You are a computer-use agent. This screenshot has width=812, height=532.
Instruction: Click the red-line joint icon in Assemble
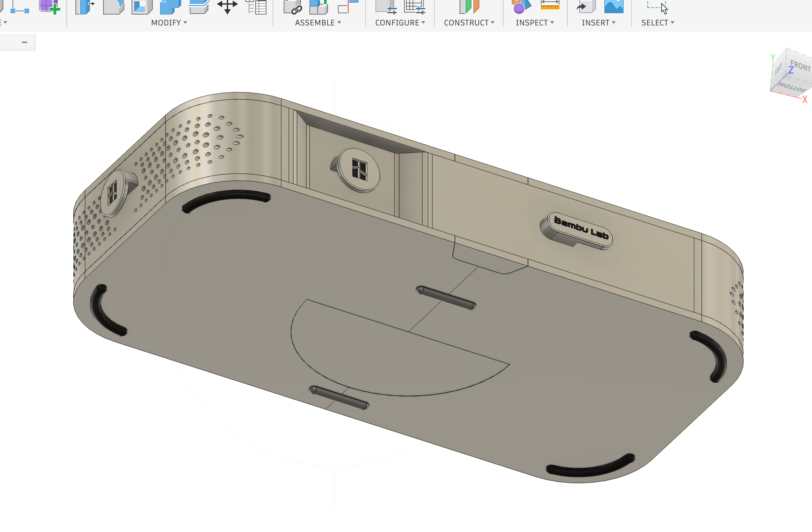(348, 7)
